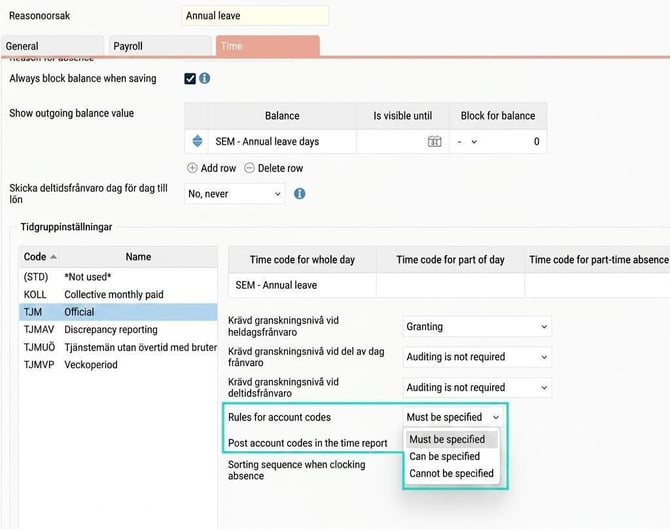The image size is (670, 529).
Task: Click Balance column header
Action: [282, 116]
